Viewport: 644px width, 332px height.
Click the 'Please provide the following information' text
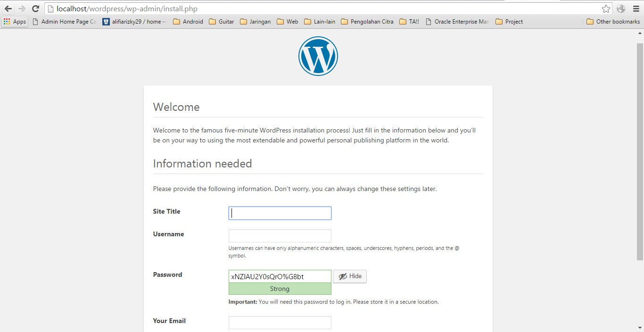pyautogui.click(x=295, y=189)
